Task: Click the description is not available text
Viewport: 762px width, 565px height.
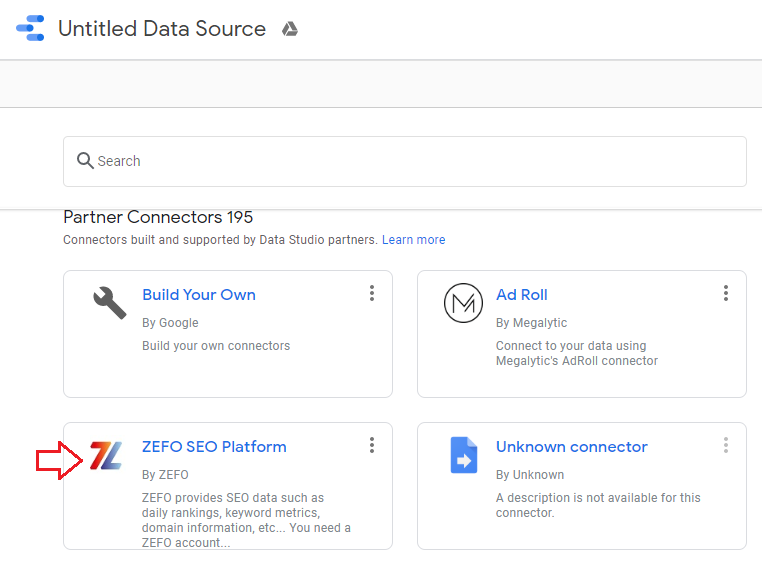Action: click(598, 505)
